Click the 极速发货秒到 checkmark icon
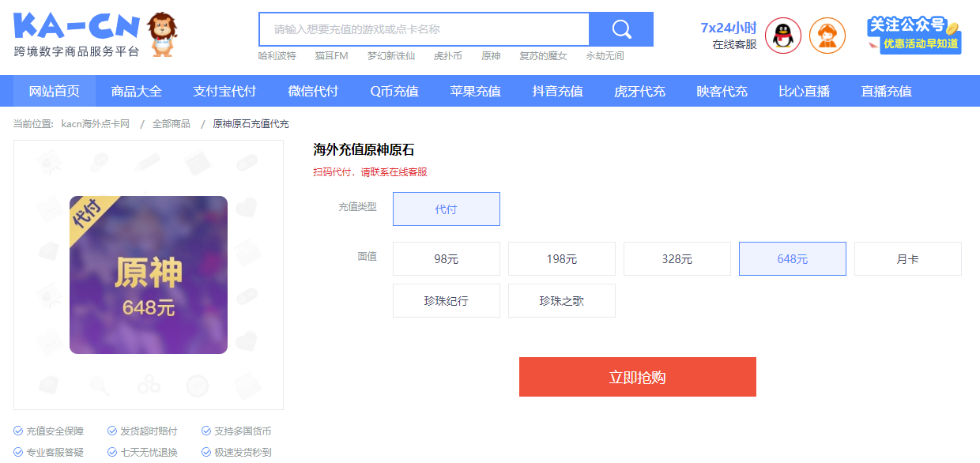 206,453
